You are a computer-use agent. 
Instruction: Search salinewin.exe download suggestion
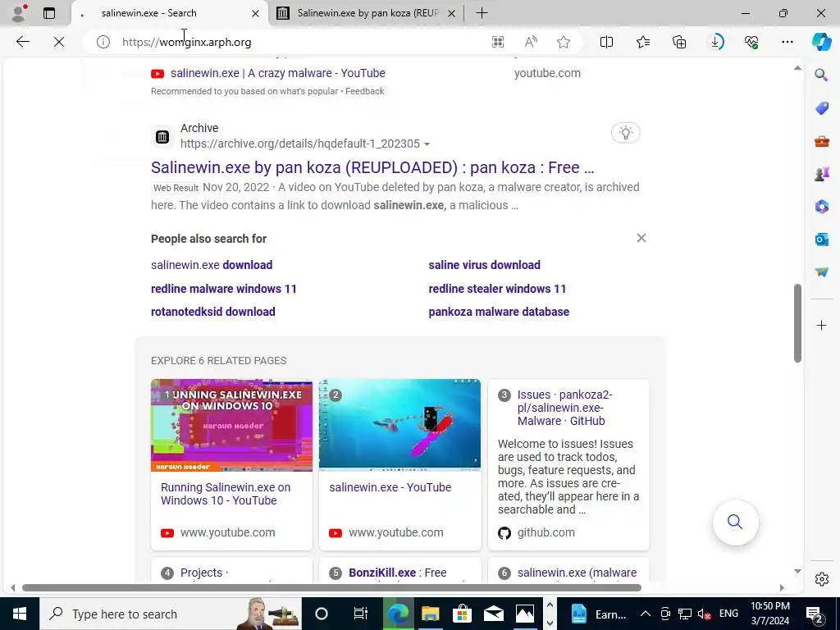212,265
